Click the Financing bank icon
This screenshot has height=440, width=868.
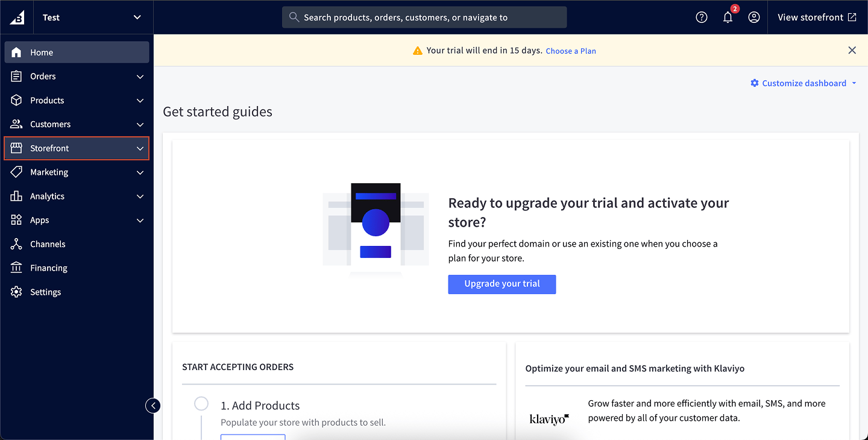pyautogui.click(x=16, y=268)
